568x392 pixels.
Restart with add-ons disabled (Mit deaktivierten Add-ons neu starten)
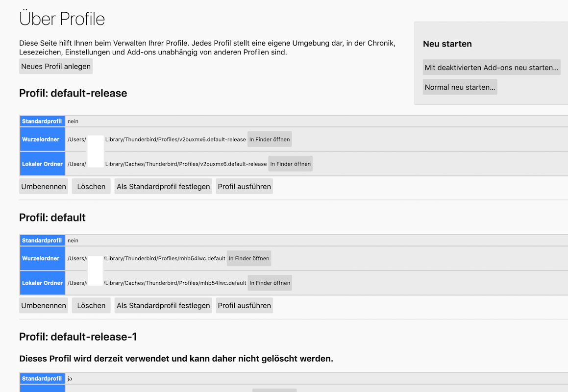pos(492,68)
